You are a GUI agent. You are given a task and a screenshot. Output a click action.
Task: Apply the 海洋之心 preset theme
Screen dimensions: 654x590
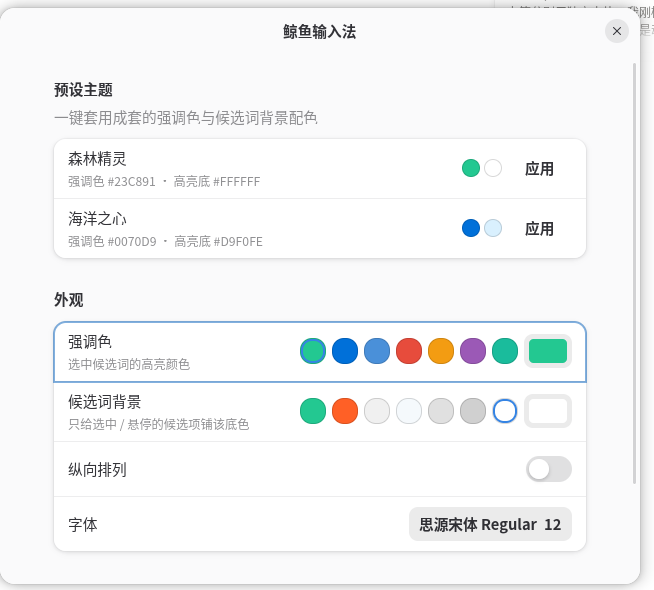click(x=539, y=228)
